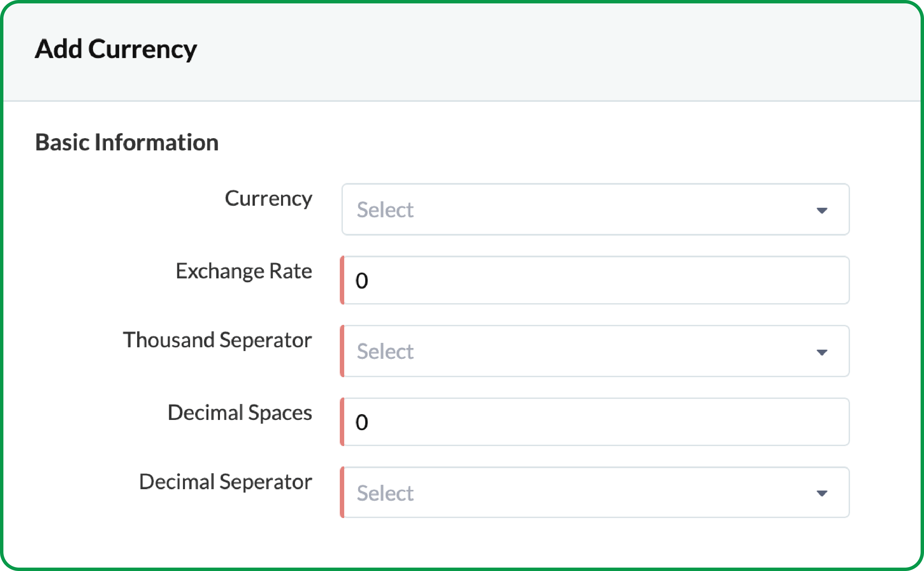Image resolution: width=924 pixels, height=571 pixels.
Task: Click the Decimal Spaces value showing 0
Action: [x=363, y=422]
